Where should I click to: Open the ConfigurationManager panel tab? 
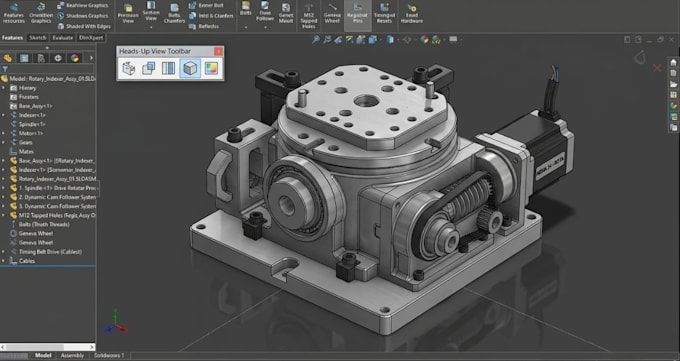[x=41, y=58]
